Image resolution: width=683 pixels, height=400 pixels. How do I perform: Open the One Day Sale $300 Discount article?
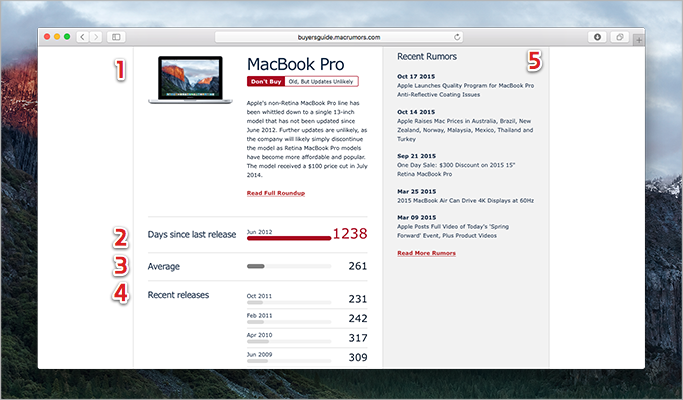456,169
